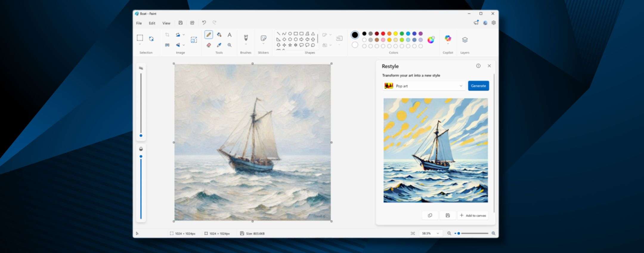The width and height of the screenshot is (644, 253).
Task: Click the Magnifier tool
Action: click(230, 45)
